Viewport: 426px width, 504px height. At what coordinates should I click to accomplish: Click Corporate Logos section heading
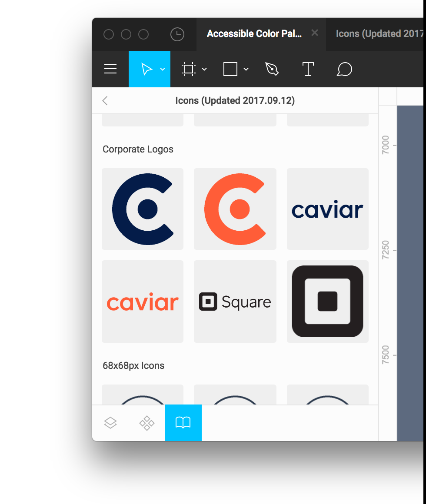click(x=138, y=149)
